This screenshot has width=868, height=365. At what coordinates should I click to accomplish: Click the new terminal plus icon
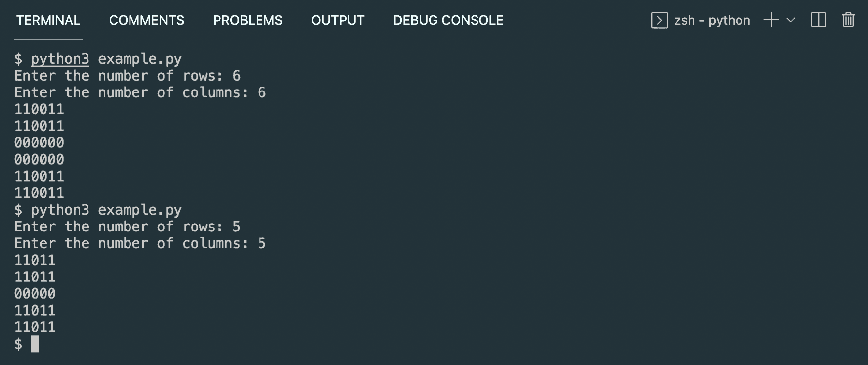pyautogui.click(x=771, y=20)
